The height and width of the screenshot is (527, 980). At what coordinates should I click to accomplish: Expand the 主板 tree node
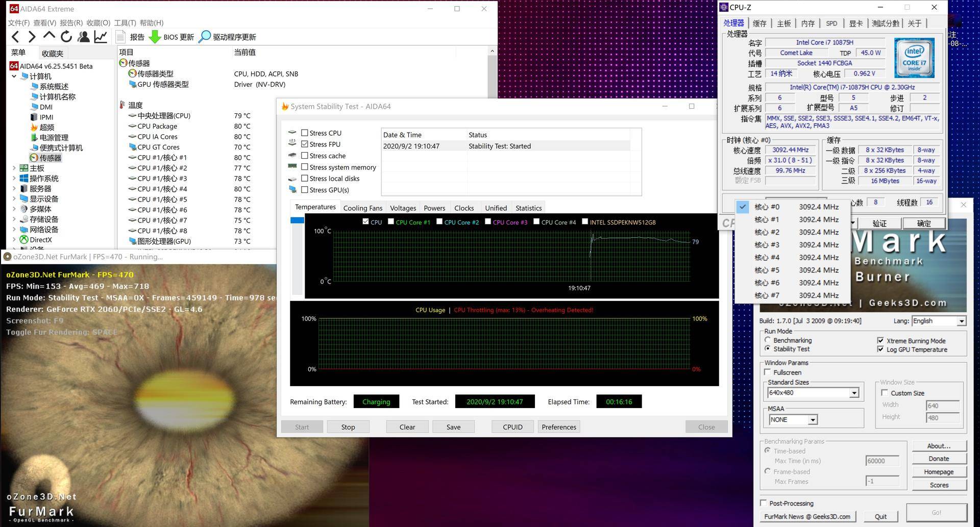(x=14, y=168)
